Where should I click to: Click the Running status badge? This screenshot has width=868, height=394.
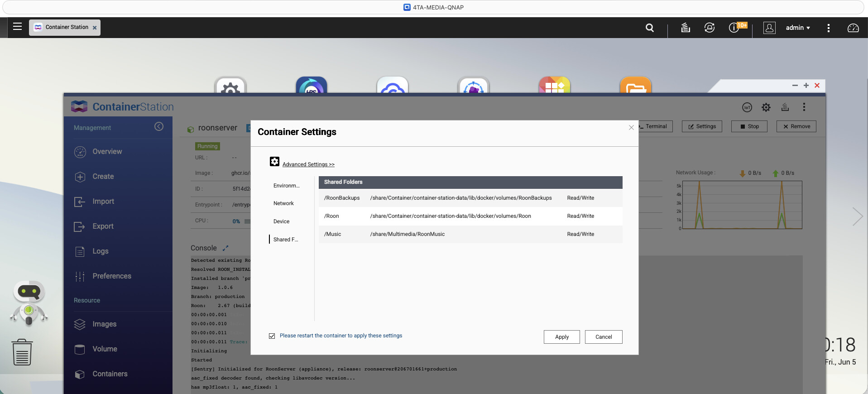(207, 146)
